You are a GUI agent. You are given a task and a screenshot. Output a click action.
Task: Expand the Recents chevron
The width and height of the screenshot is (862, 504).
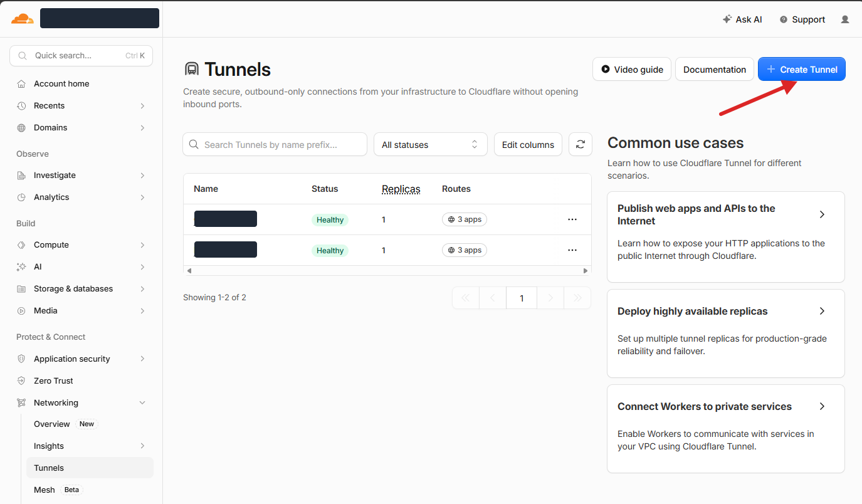142,106
